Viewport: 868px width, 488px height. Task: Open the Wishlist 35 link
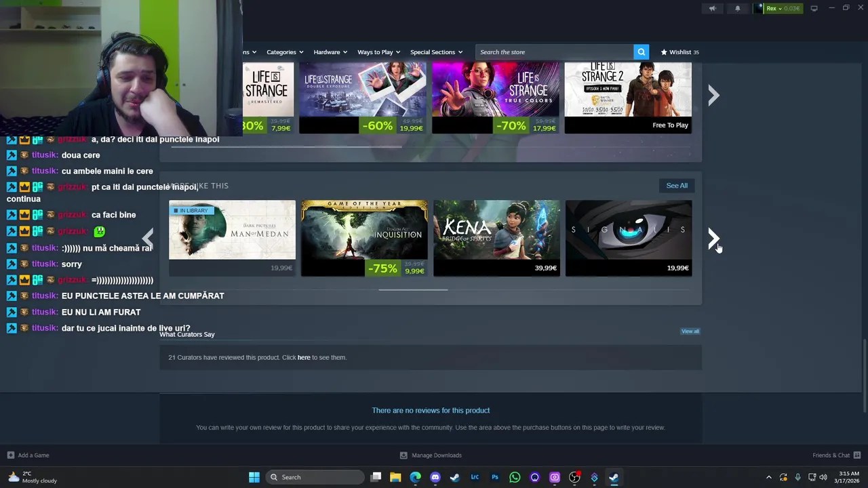pos(679,52)
